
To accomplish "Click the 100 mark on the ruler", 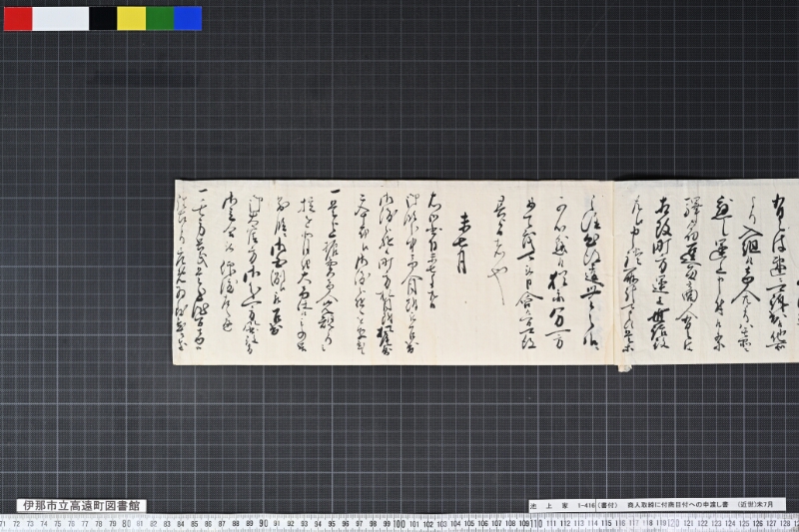I will (400, 523).
